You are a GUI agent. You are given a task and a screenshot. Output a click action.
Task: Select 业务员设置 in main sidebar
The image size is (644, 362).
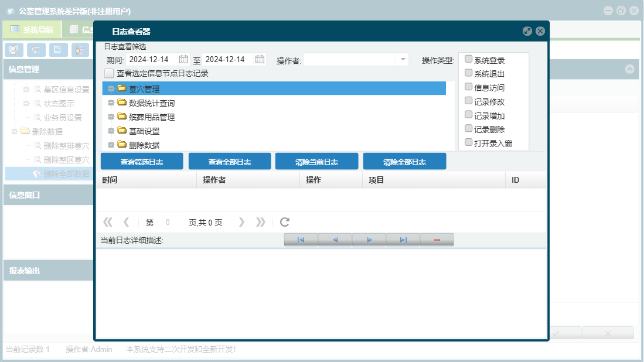(63, 118)
